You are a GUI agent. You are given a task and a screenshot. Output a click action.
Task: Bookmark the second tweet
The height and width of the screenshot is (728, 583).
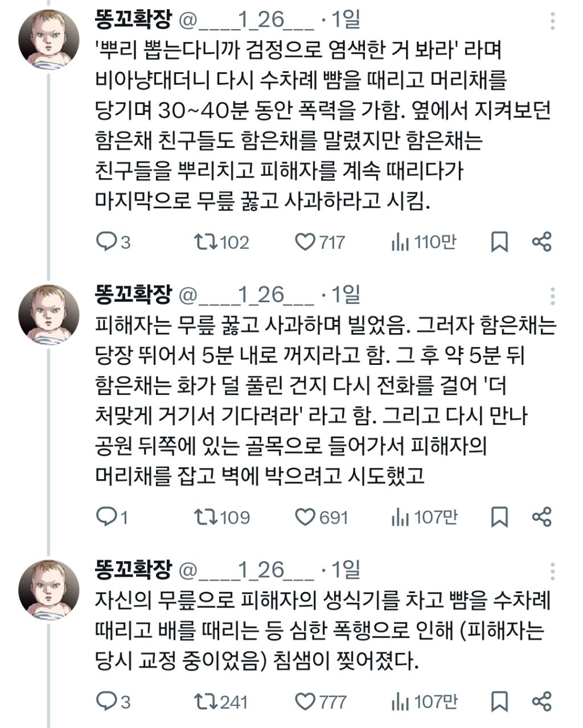[x=499, y=517]
